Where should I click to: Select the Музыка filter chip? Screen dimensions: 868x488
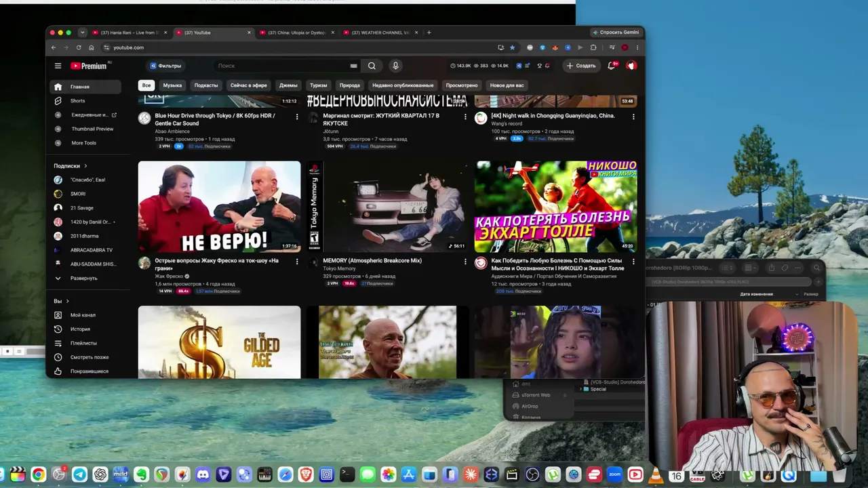coord(172,85)
